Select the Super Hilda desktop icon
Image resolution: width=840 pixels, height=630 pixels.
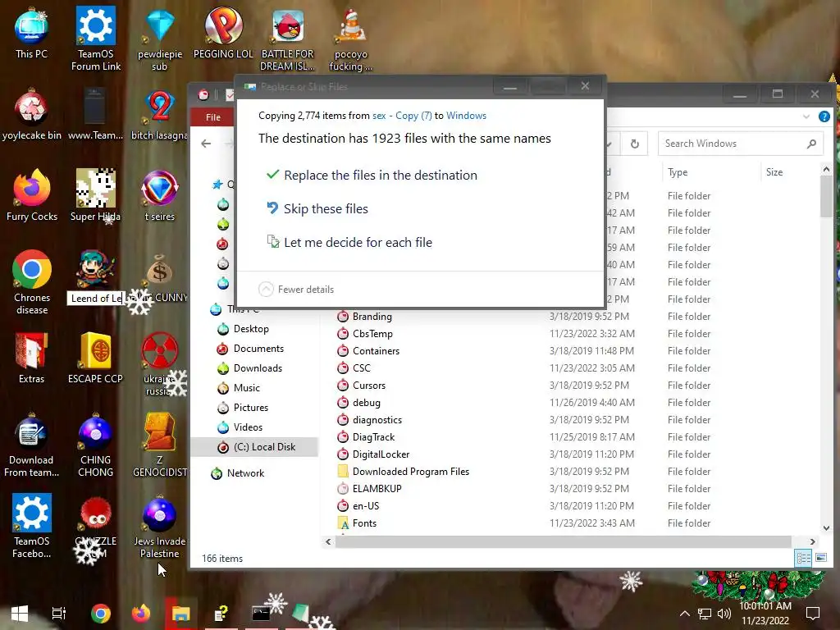[x=95, y=195]
